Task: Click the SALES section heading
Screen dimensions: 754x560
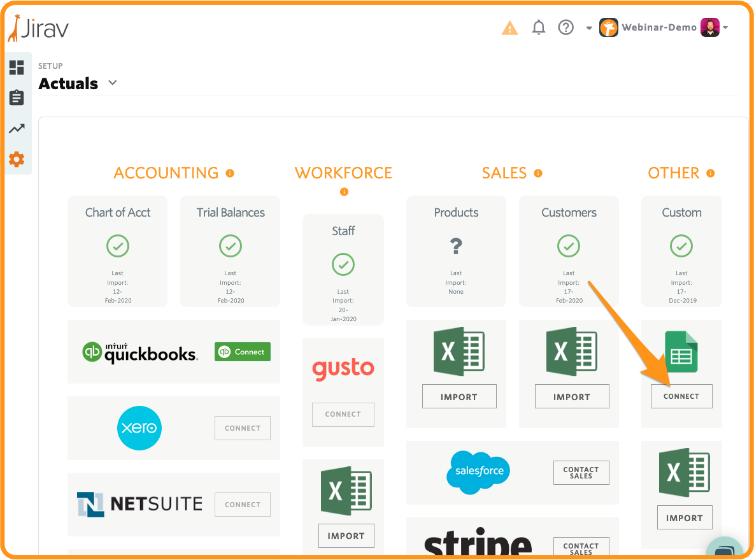Action: [x=504, y=173]
